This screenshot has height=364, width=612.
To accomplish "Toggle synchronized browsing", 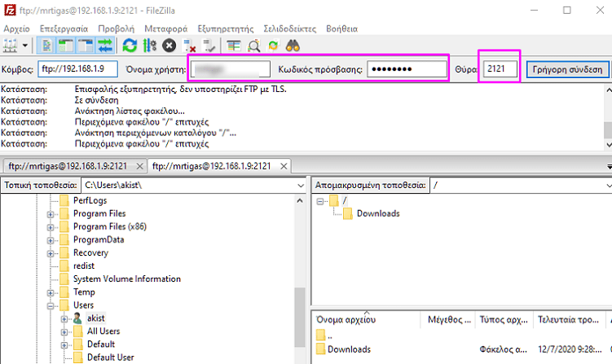I will point(273,46).
